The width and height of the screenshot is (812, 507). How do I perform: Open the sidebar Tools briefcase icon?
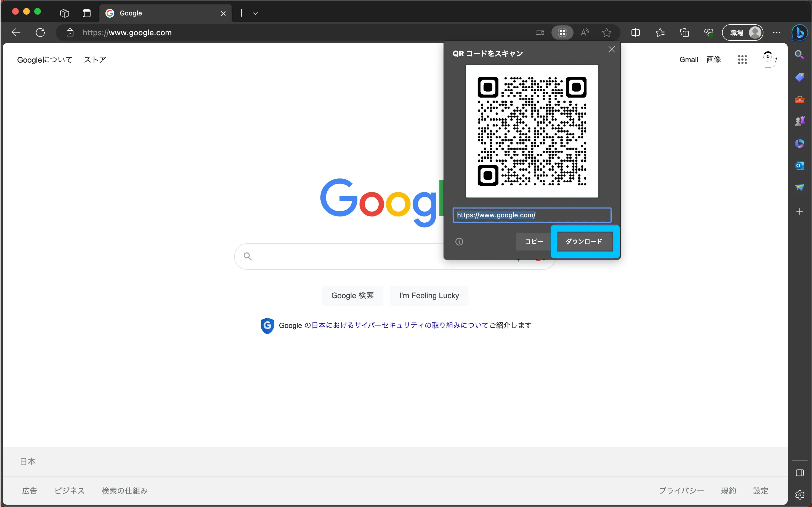click(x=800, y=99)
